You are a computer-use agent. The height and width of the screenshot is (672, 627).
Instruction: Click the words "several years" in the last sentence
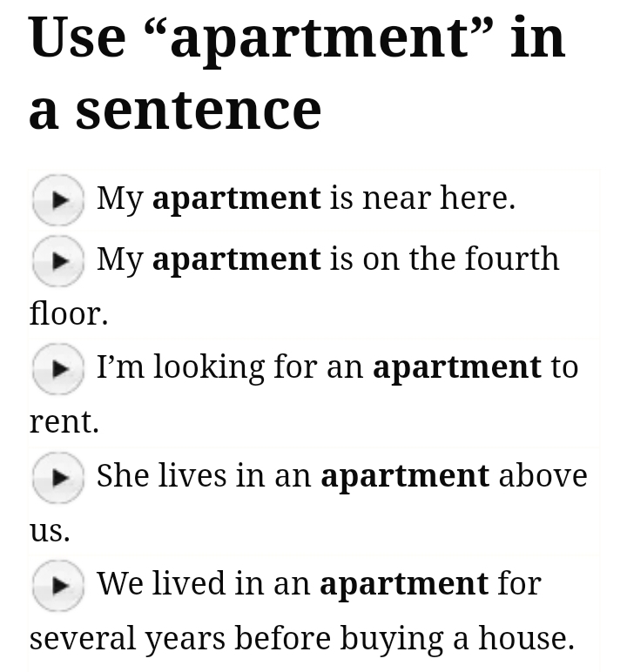tap(130, 639)
